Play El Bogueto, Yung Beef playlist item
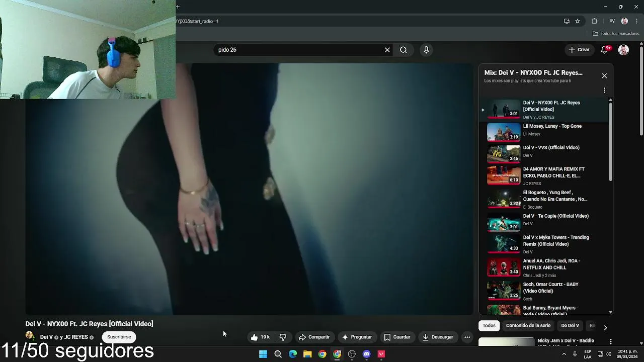 click(543, 200)
